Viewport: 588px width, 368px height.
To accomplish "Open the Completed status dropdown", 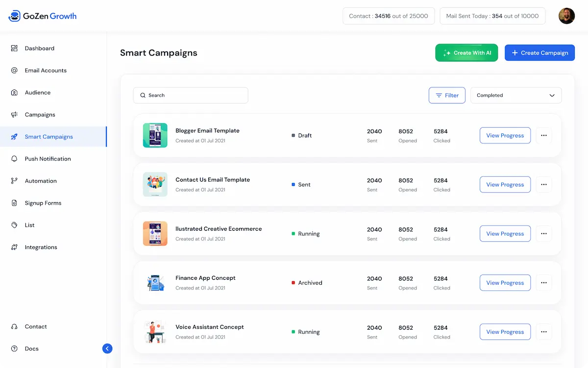I will [516, 95].
